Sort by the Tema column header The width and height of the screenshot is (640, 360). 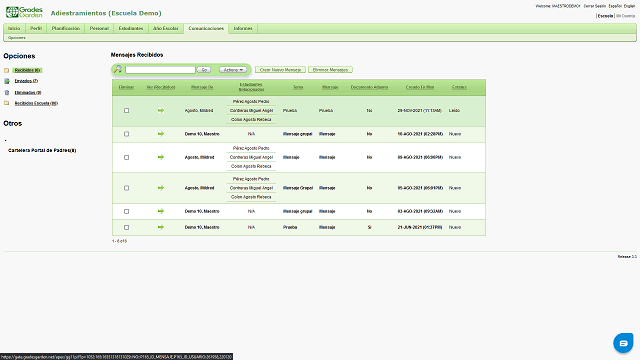(298, 87)
